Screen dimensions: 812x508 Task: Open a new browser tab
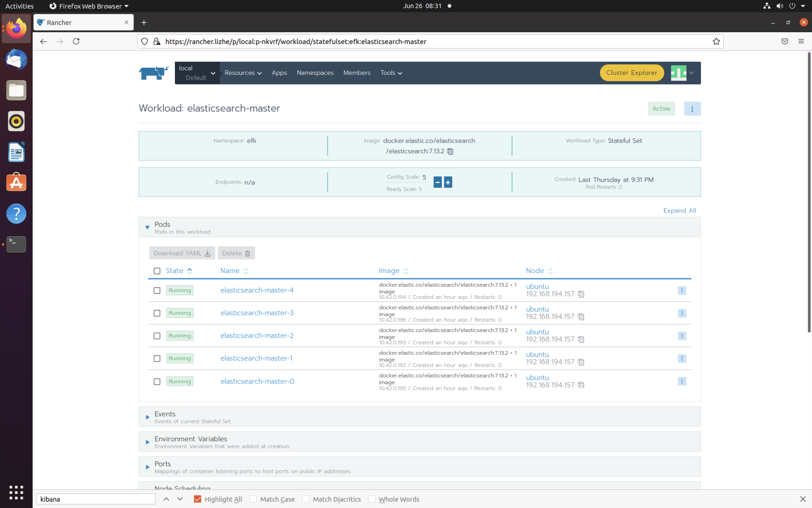coord(144,22)
